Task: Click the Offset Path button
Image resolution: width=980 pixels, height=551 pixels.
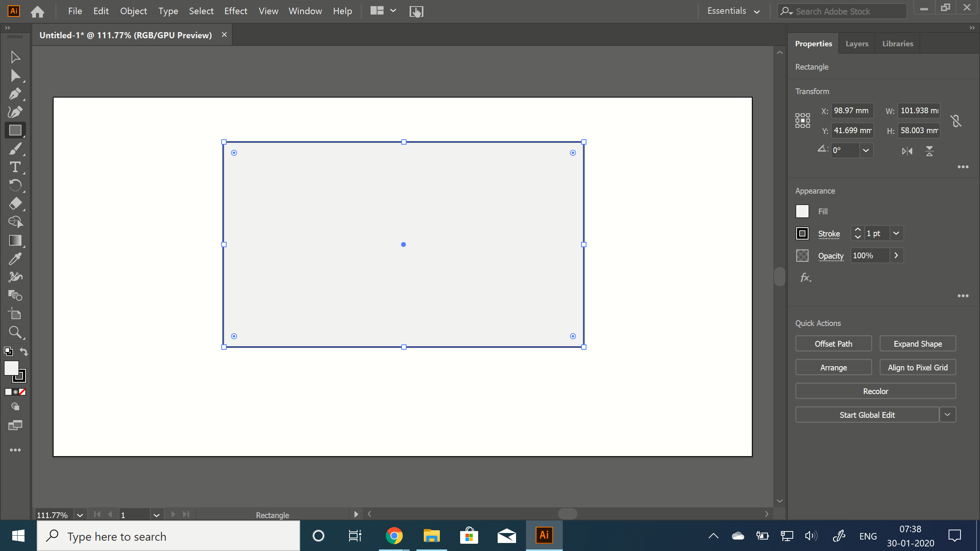Action: pyautogui.click(x=833, y=343)
